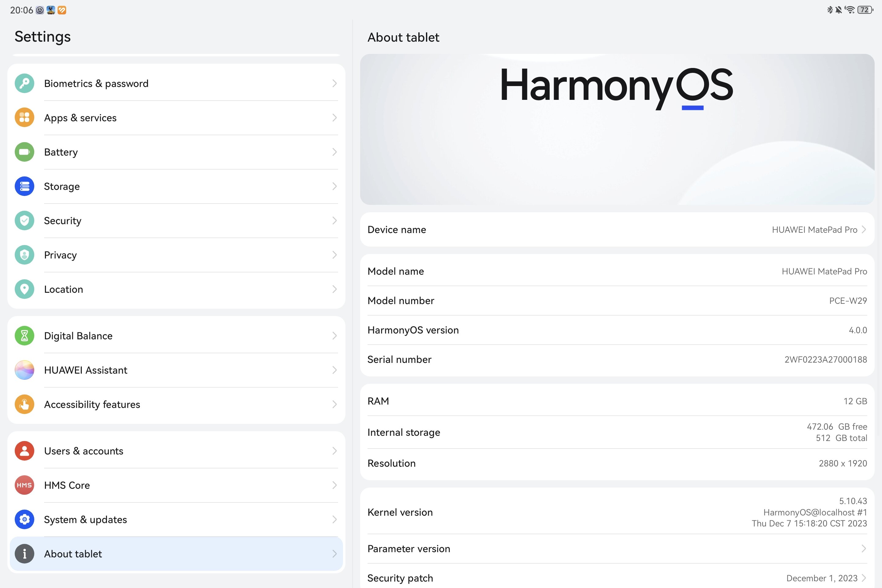Tap the HarmonyOS version row

coord(617,330)
